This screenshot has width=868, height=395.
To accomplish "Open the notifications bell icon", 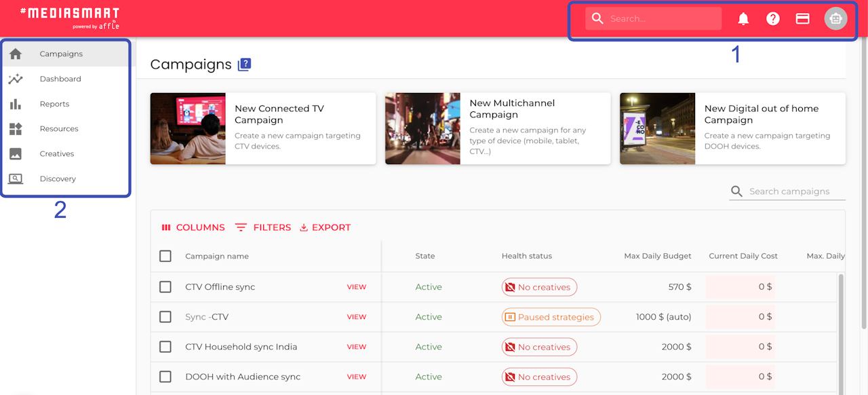I will tap(743, 18).
